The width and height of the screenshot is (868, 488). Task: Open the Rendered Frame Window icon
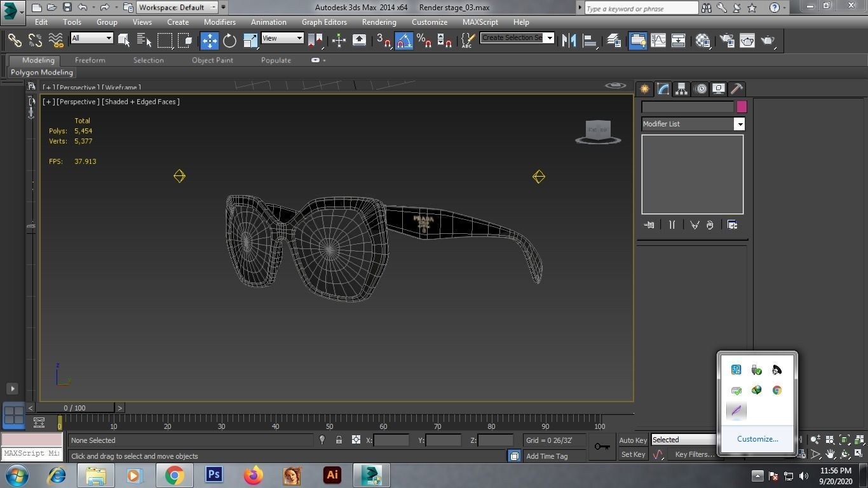pyautogui.click(x=747, y=40)
